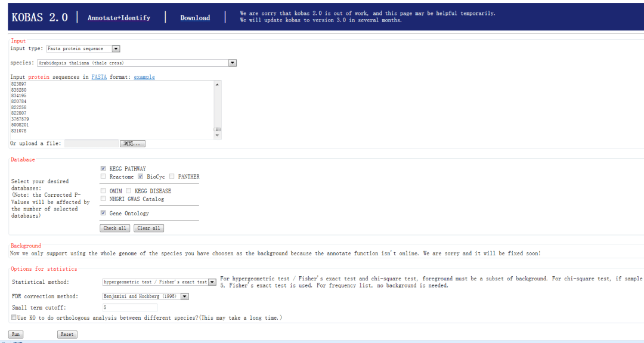Click the Small term cutoff field

130,307
